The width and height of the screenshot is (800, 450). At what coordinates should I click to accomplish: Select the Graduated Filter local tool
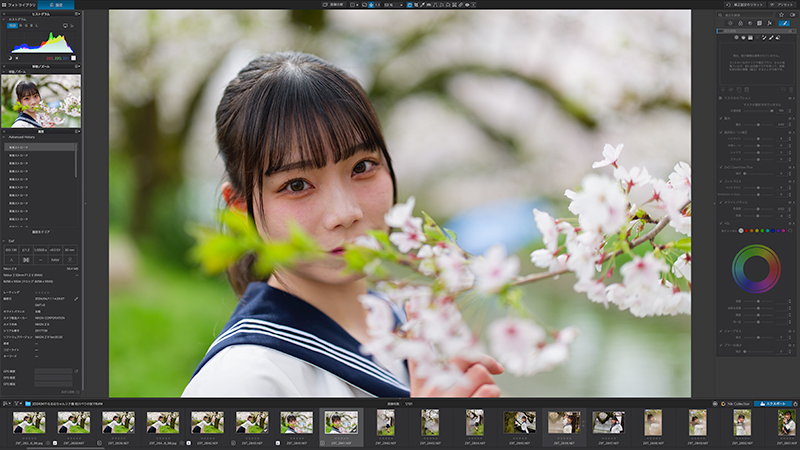pyautogui.click(x=750, y=37)
